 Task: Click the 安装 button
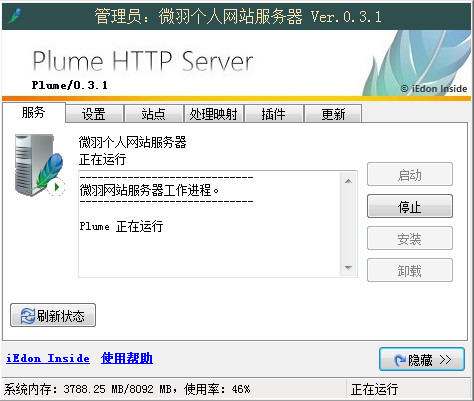click(x=410, y=238)
